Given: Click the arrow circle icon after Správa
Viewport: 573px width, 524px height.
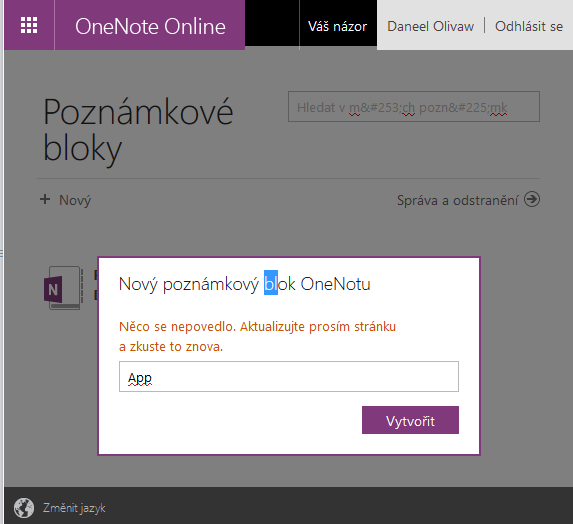Looking at the screenshot, I should [532, 199].
